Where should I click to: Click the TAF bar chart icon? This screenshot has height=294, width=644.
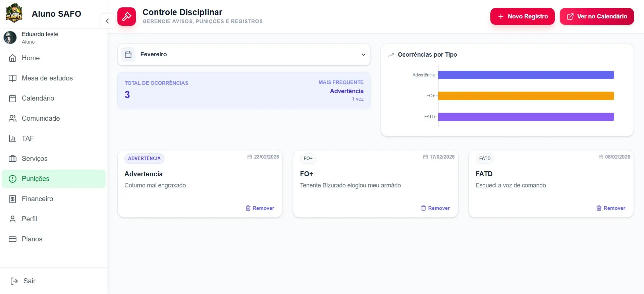12,138
